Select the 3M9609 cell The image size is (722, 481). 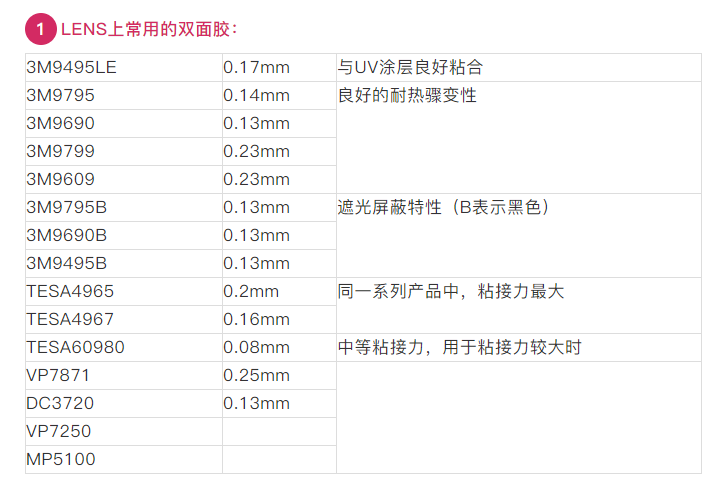coord(124,180)
